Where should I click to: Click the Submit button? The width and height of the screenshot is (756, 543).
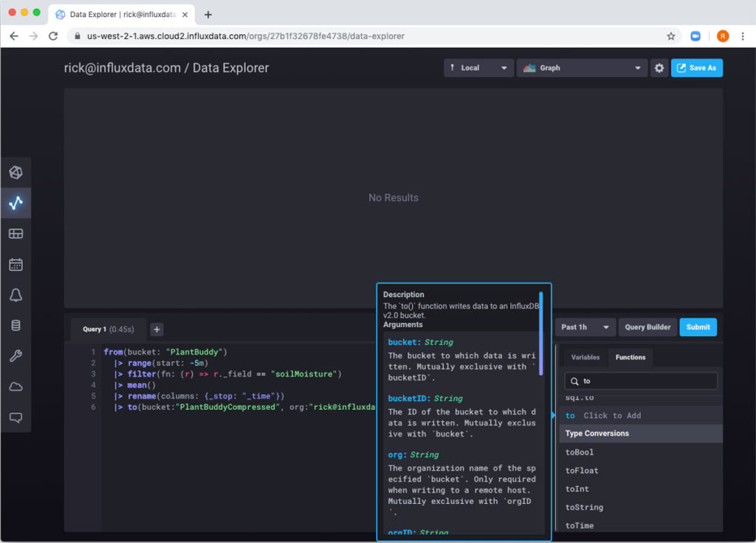(x=698, y=327)
